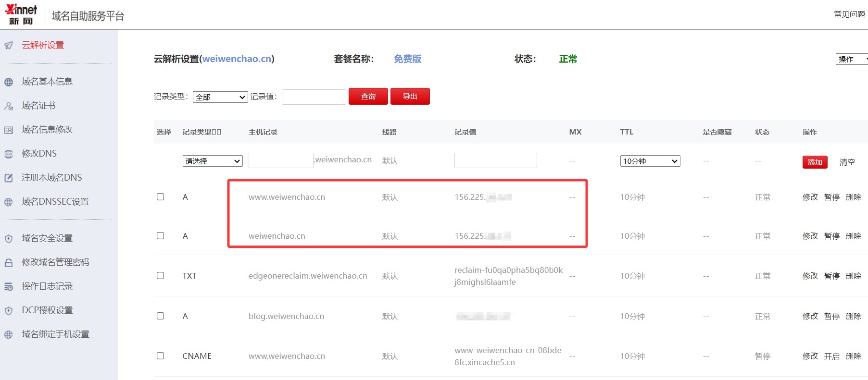Click the 暂停 status of CNAME record
This screenshot has width=868, height=380.
[x=763, y=356]
